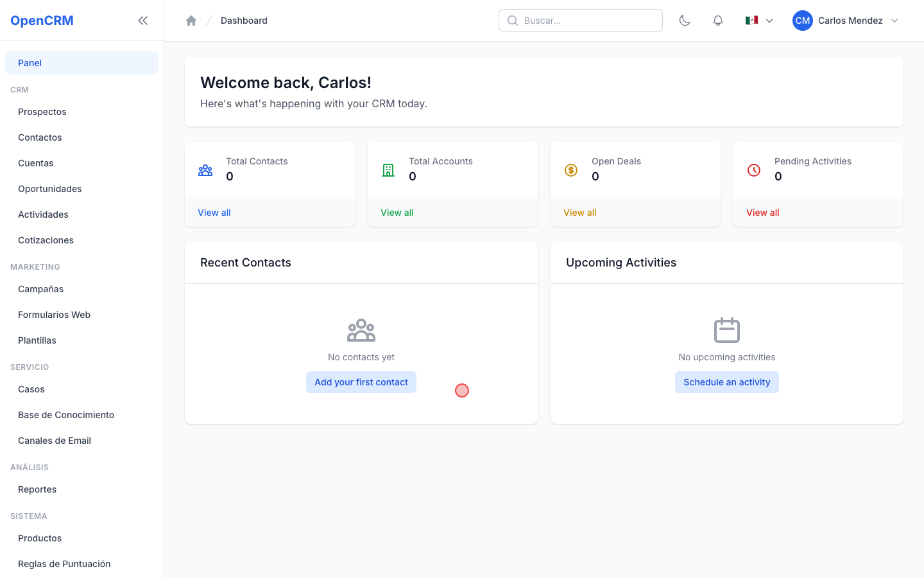View all under Pending Activities
Image resolution: width=924 pixels, height=578 pixels.
click(763, 213)
